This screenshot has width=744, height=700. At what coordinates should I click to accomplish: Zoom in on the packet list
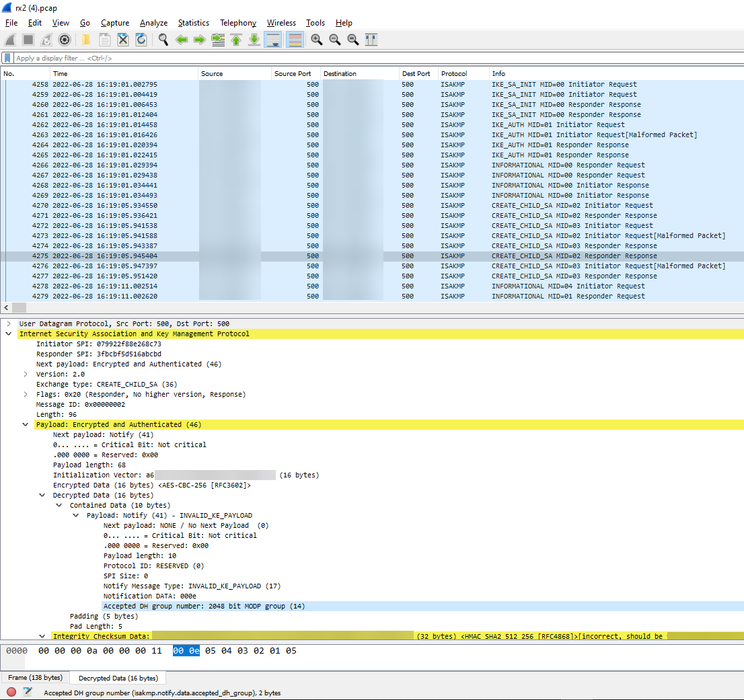(x=316, y=40)
